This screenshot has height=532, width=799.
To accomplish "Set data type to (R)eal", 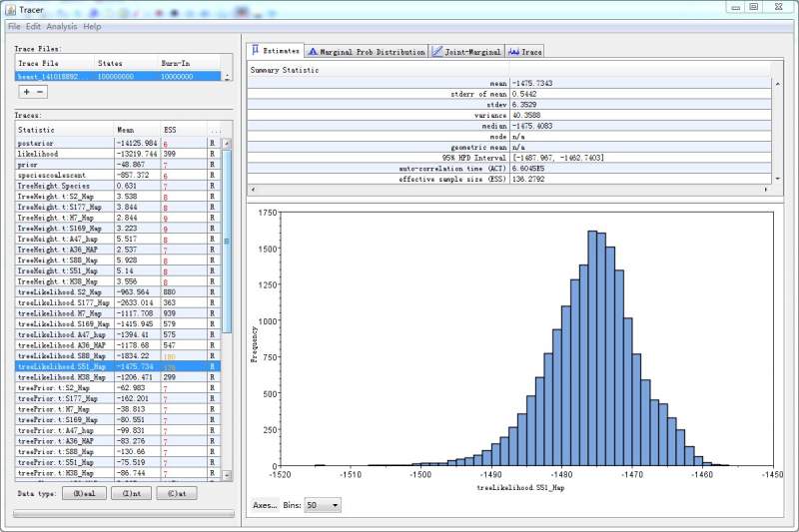I will [x=84, y=493].
